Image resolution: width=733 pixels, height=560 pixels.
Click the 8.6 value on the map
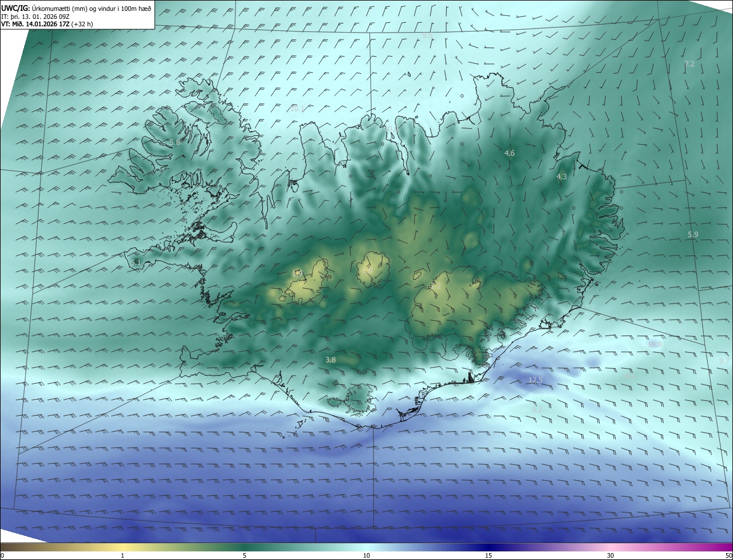(x=630, y=376)
